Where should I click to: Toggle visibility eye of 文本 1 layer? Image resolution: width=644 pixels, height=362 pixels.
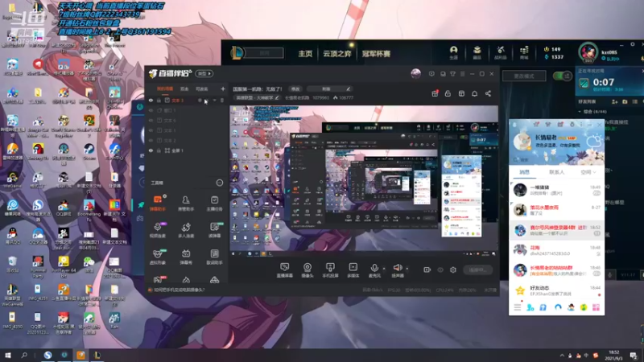[x=151, y=130]
